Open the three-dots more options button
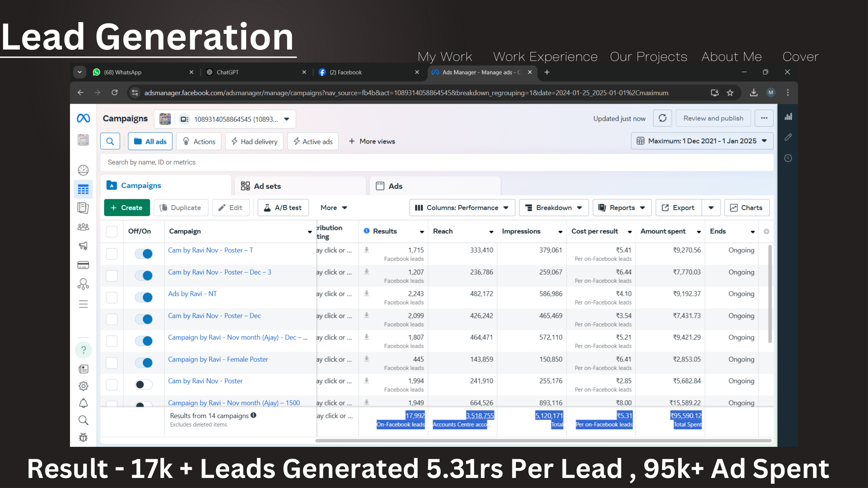This screenshot has height=488, width=868. (764, 118)
